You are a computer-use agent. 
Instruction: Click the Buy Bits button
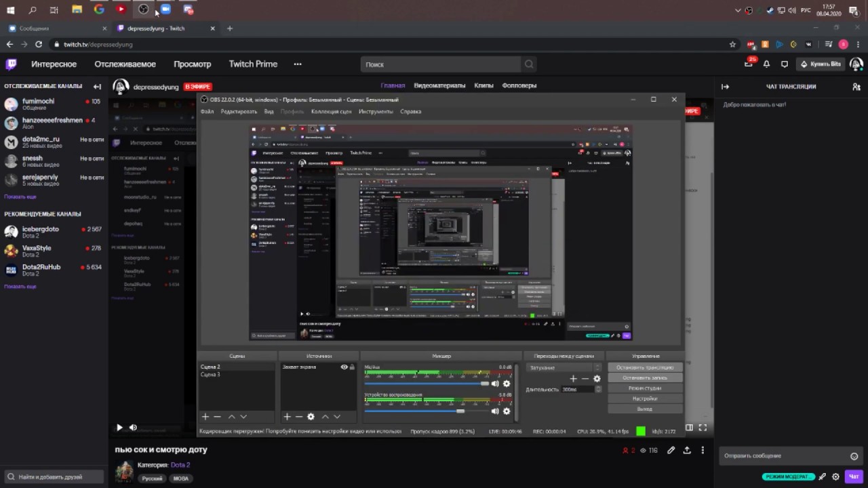point(821,64)
